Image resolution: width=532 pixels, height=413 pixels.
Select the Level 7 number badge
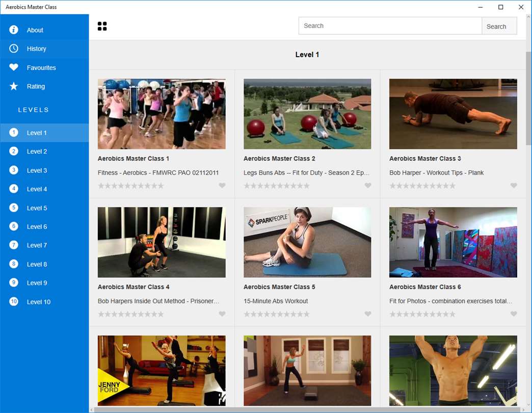pos(14,245)
